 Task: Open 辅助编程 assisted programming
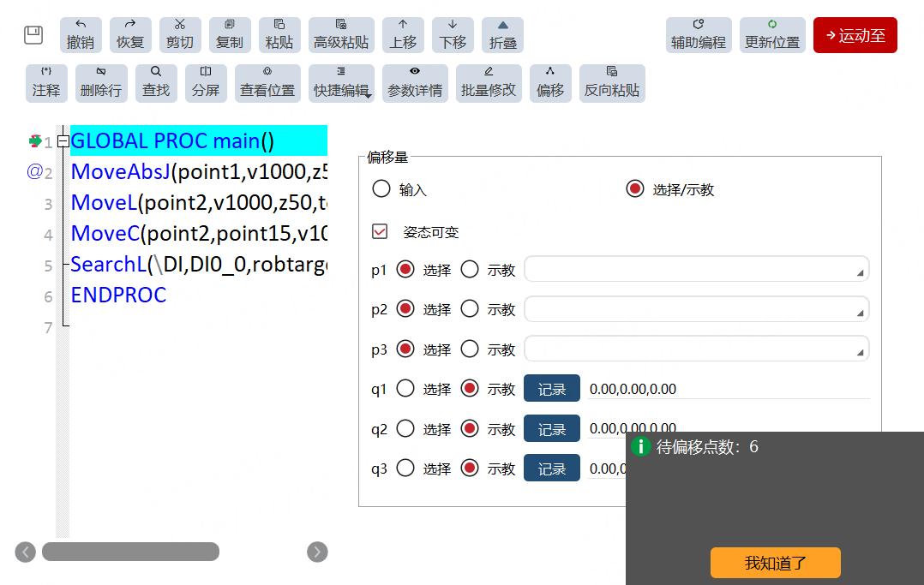[x=699, y=35]
